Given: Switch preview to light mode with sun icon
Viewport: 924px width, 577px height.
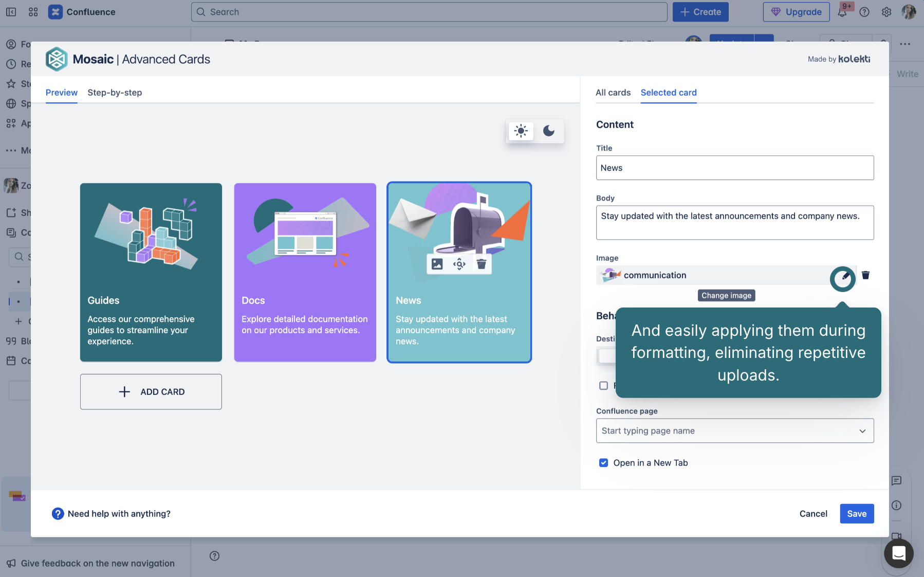Looking at the screenshot, I should click(521, 131).
